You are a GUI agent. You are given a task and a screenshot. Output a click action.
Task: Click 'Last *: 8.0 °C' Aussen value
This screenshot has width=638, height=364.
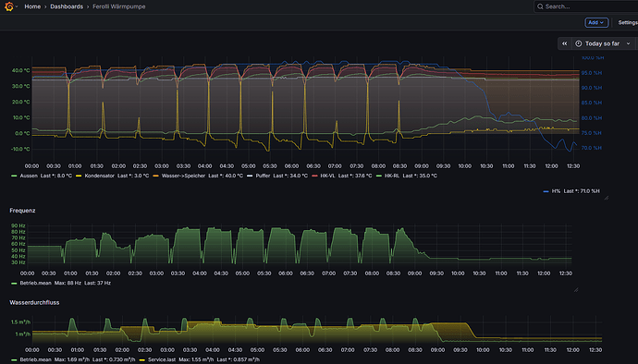[56, 176]
